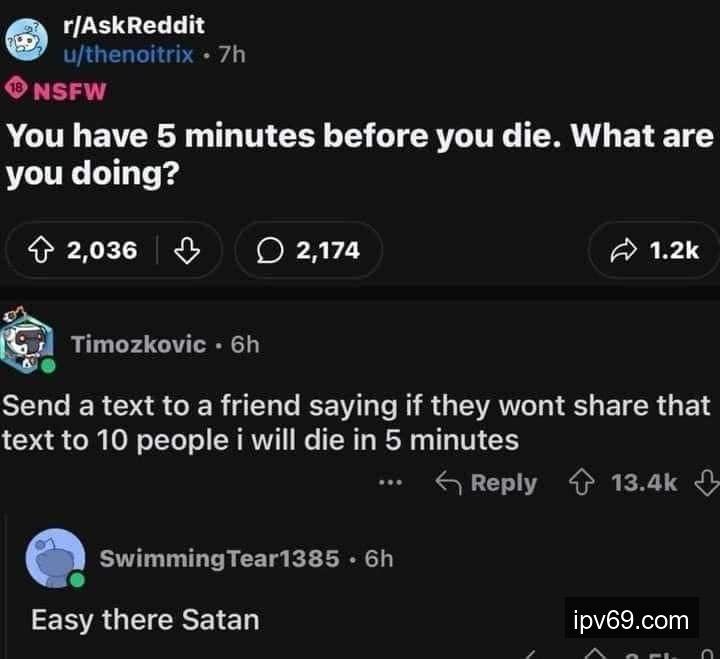
Task: Click Timozkovic's comment text about sharing
Action: 355,423
